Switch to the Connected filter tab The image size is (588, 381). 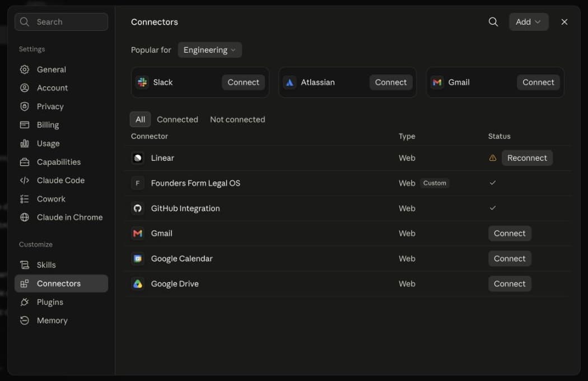[x=178, y=119]
